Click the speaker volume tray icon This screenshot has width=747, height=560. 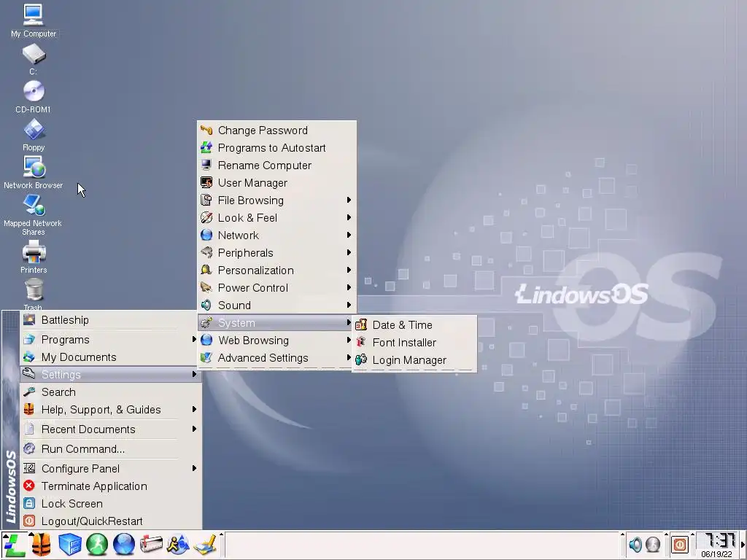(x=635, y=544)
